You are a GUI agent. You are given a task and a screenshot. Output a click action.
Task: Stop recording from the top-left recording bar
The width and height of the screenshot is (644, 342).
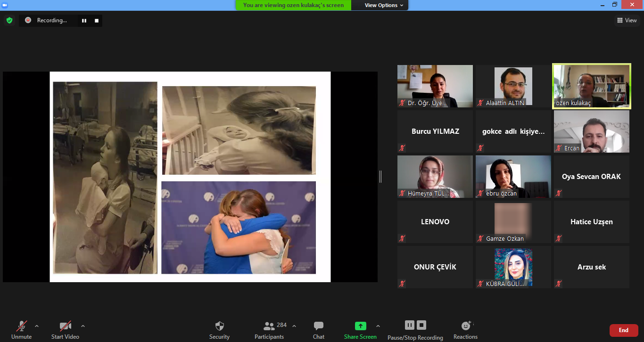click(x=97, y=21)
